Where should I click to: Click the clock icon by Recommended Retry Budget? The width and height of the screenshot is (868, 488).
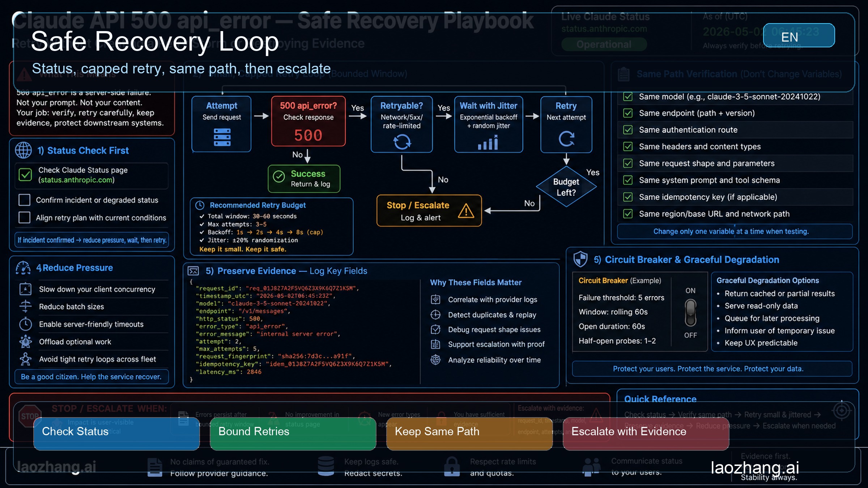point(200,205)
